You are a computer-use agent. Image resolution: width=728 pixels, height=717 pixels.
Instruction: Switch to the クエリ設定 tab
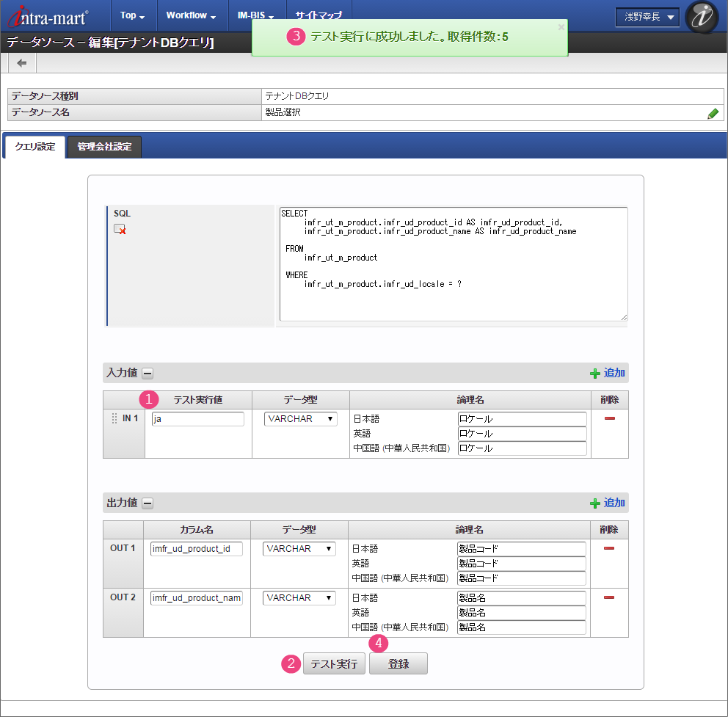pos(34,147)
